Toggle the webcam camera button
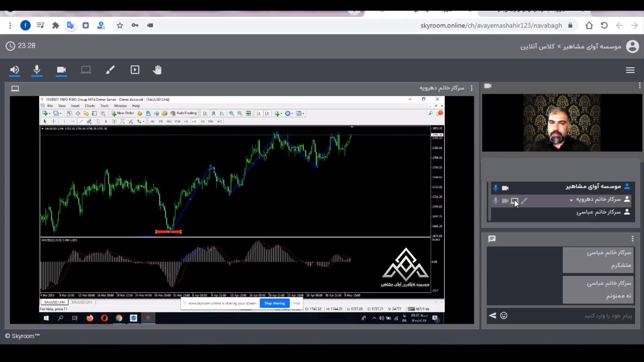644x362 pixels. click(61, 70)
